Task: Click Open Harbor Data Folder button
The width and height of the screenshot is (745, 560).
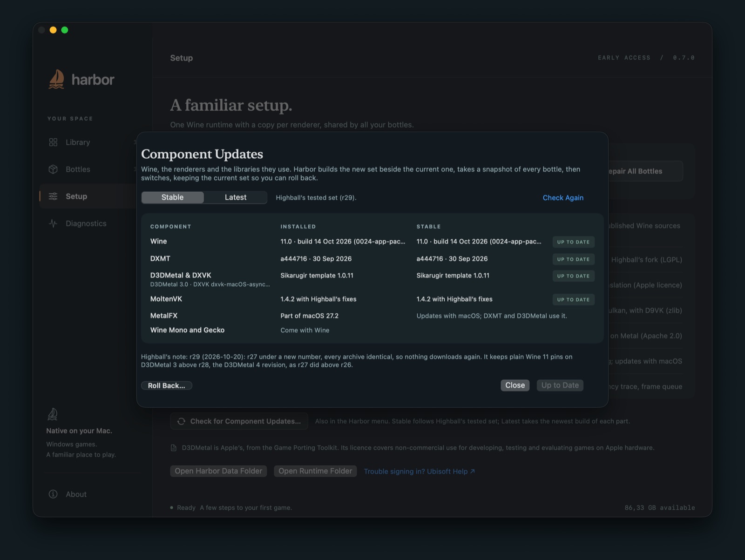Action: point(218,471)
